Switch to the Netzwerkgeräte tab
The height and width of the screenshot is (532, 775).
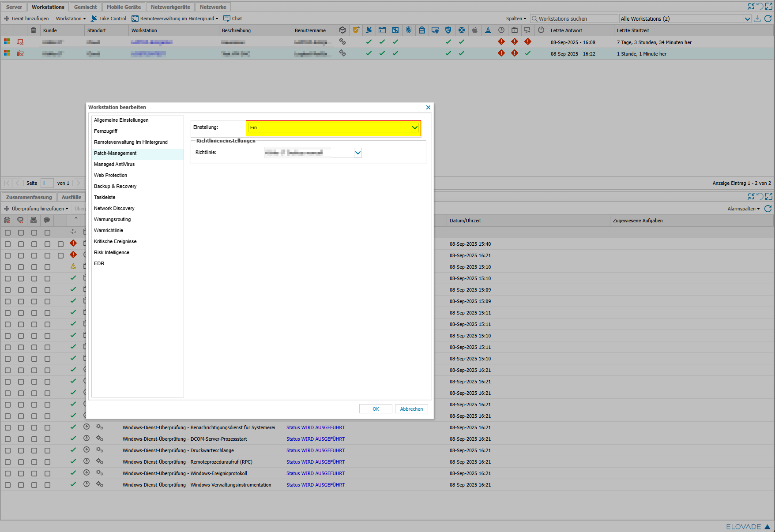(x=170, y=7)
